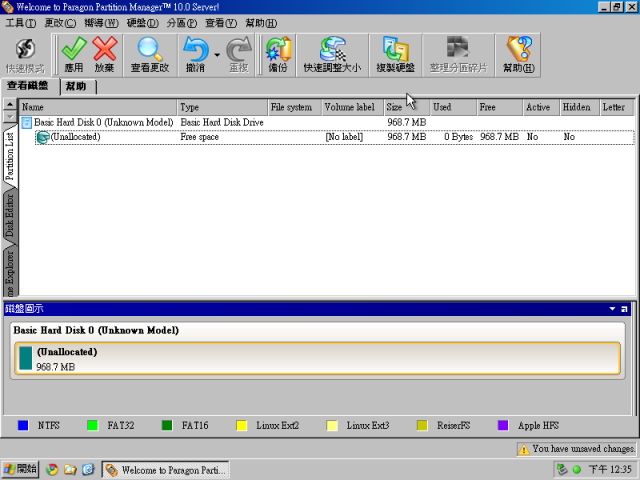Image resolution: width=640 pixels, height=480 pixels.
Task: Click the FAT16 dark green legend swatch
Action: point(167,425)
